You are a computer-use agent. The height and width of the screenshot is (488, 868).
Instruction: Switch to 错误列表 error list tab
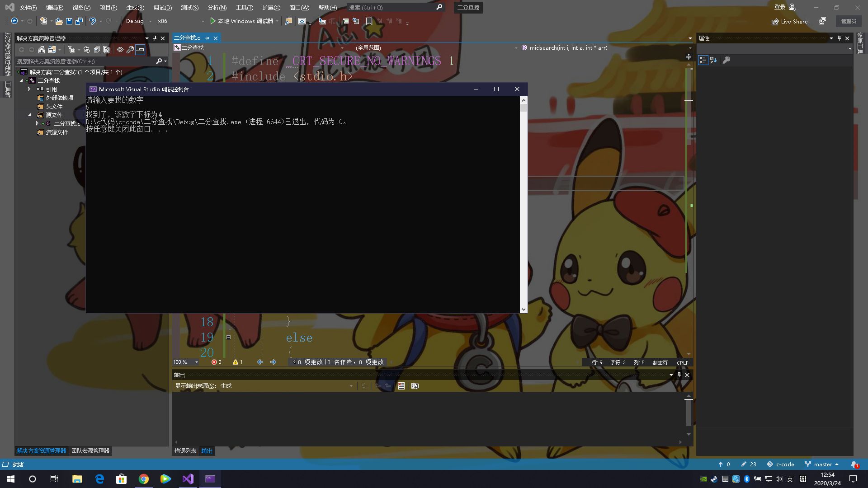point(185,451)
